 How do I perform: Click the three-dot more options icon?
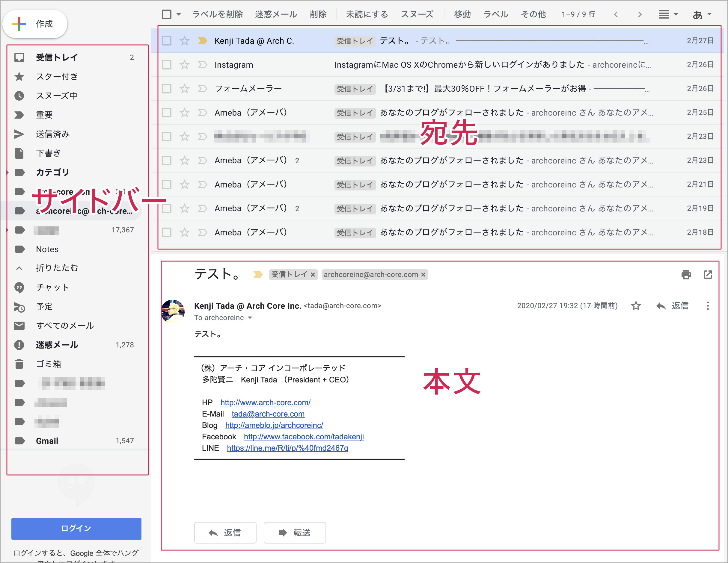(708, 305)
